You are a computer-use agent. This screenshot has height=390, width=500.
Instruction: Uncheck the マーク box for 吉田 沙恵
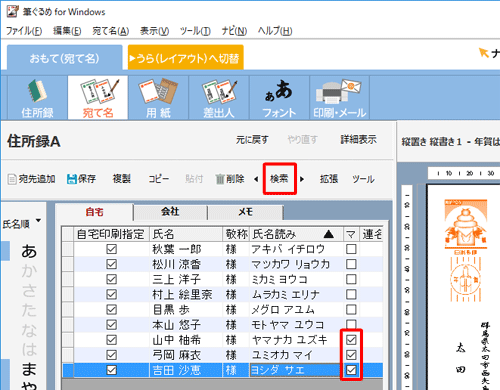coord(351,370)
